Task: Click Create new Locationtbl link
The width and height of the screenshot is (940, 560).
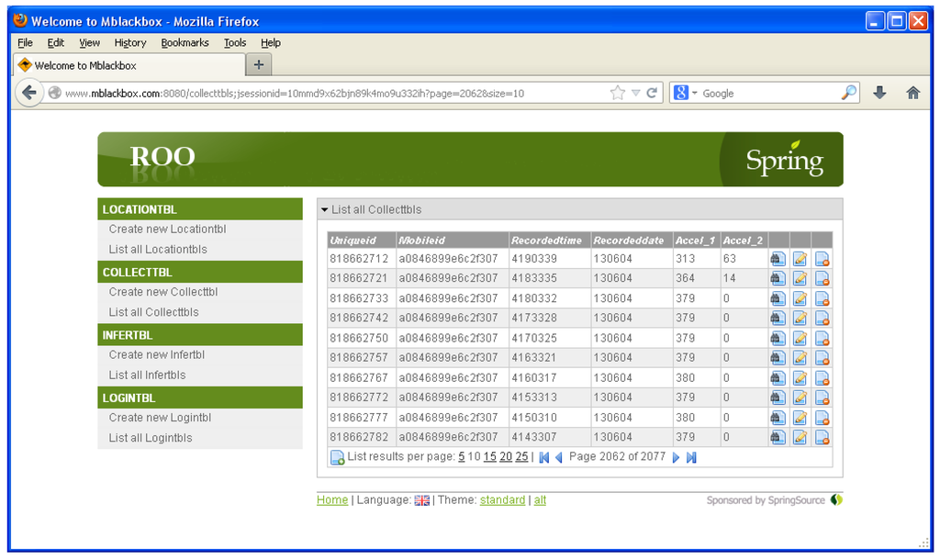Action: coord(167,230)
